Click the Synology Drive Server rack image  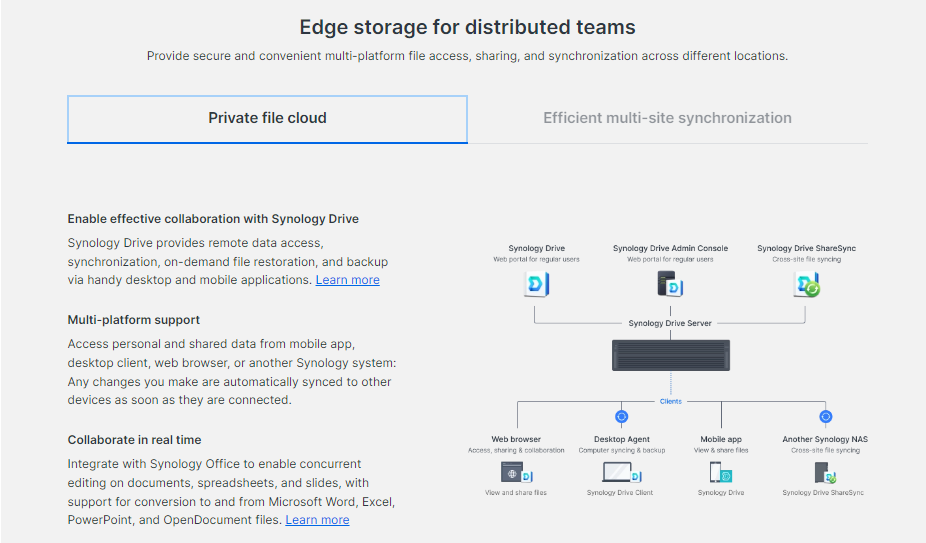[x=670, y=355]
